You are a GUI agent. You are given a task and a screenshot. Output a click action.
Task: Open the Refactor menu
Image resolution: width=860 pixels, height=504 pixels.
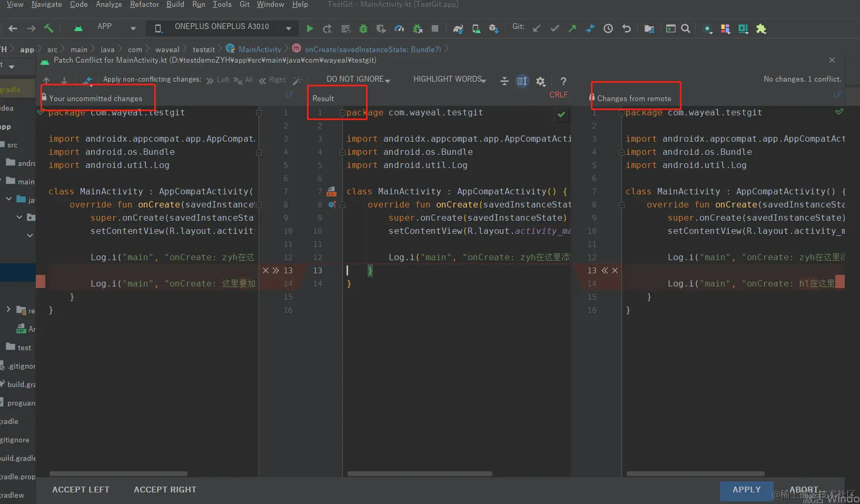144,5
